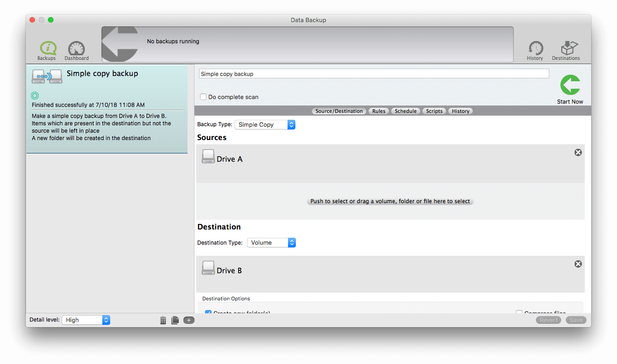Push to select a source volume
Viewport: 617px width, 364px height.
(x=390, y=201)
